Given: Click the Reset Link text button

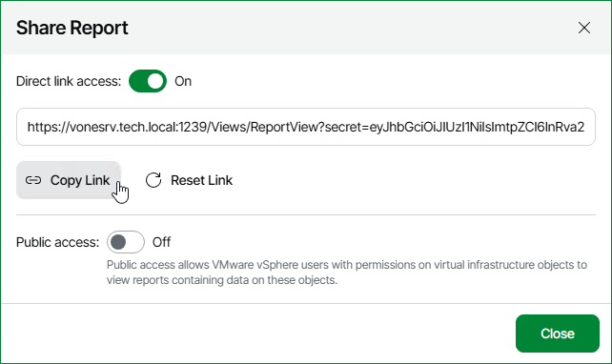Looking at the screenshot, I should click(201, 180).
